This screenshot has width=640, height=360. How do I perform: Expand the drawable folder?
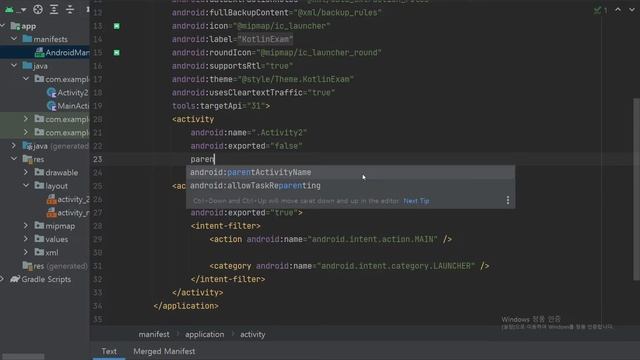pos(26,172)
